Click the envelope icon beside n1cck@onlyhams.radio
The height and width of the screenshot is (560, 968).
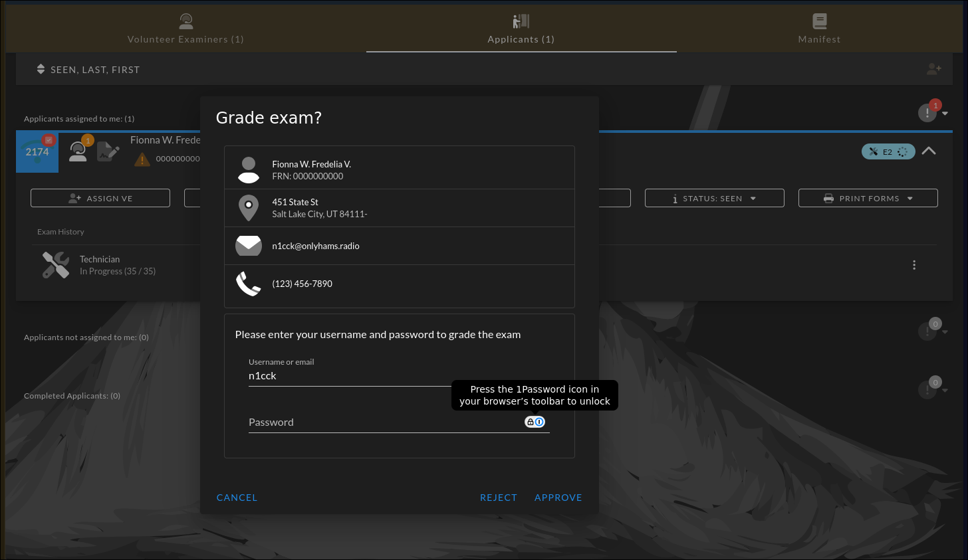click(x=249, y=246)
